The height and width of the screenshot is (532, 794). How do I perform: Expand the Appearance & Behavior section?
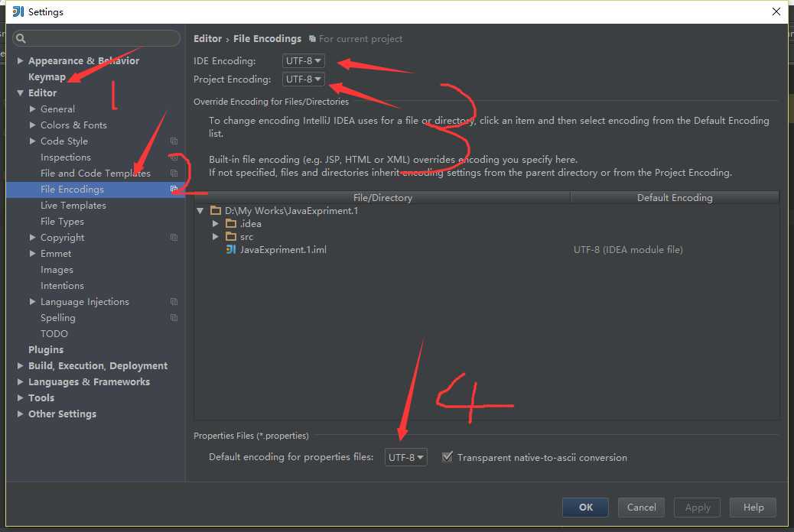20,60
